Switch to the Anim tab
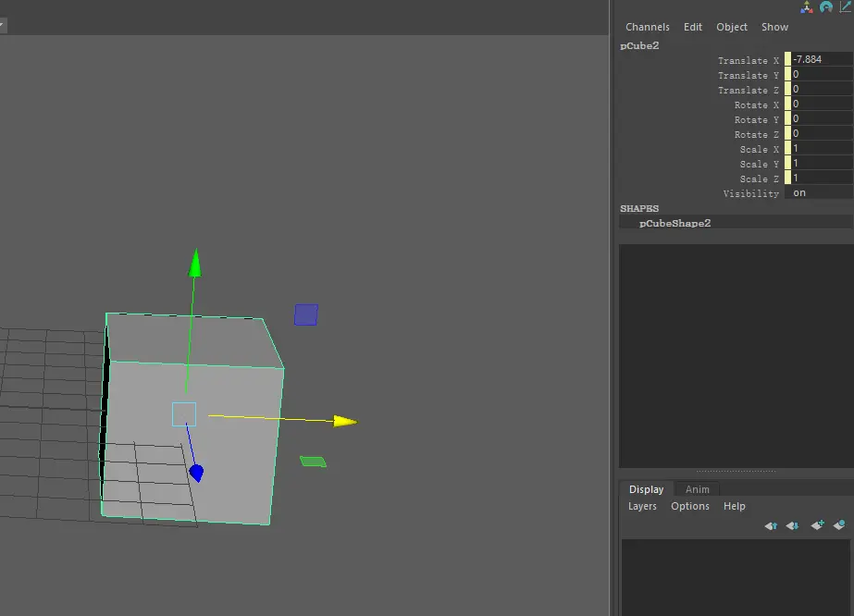The height and width of the screenshot is (616, 854). (698, 489)
